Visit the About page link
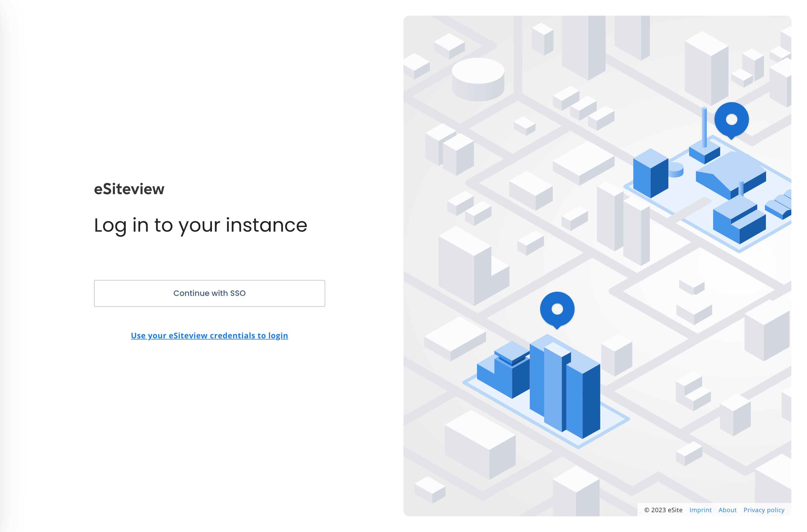Image resolution: width=807 pixels, height=532 pixels. (727, 510)
